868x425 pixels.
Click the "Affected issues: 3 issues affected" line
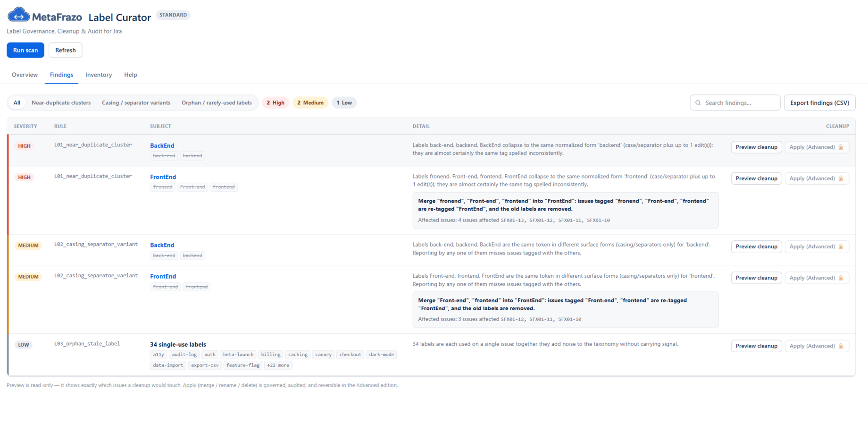[500, 319]
